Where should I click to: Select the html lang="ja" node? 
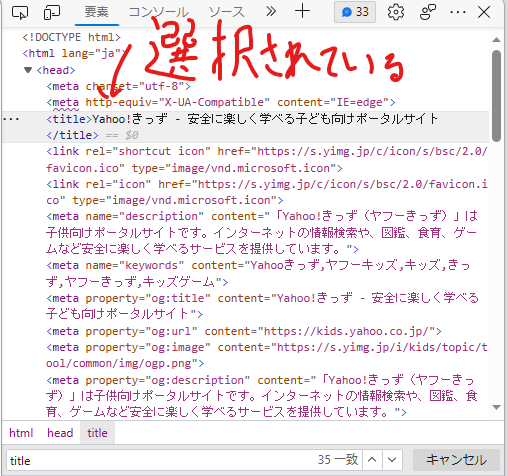tap(74, 53)
